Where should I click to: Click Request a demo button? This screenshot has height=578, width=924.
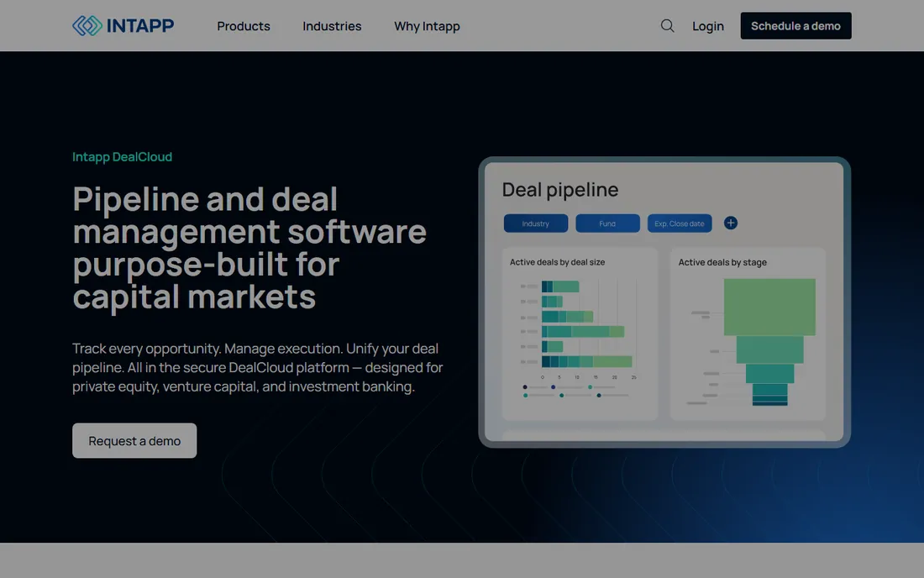tap(134, 441)
